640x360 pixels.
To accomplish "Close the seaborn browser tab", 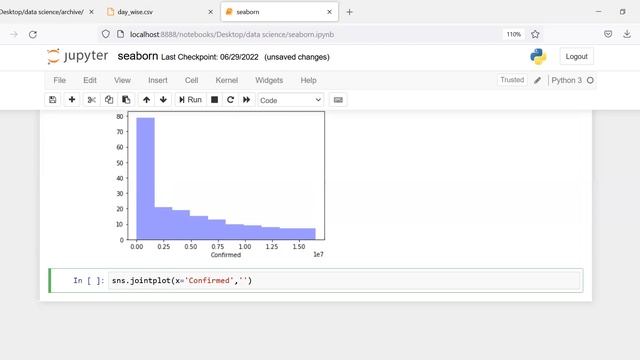I will pos(329,12).
